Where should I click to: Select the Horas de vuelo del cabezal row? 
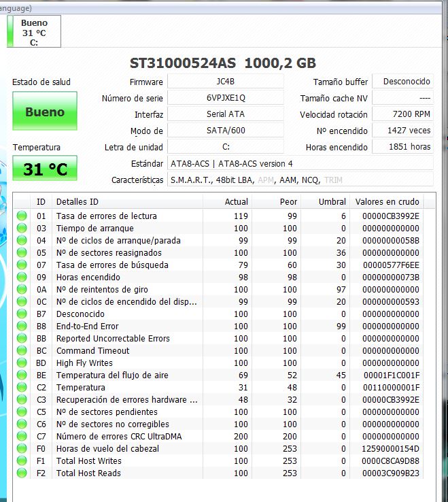tap(218, 448)
